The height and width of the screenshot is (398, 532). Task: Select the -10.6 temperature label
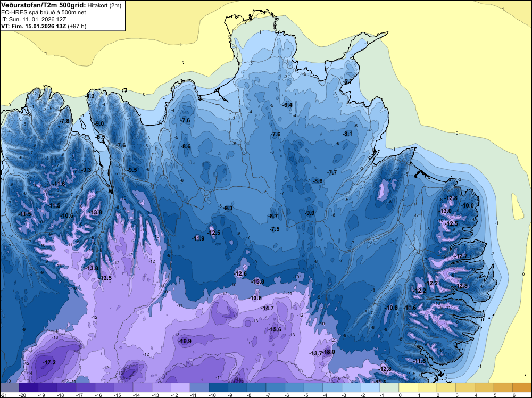pos(66,215)
